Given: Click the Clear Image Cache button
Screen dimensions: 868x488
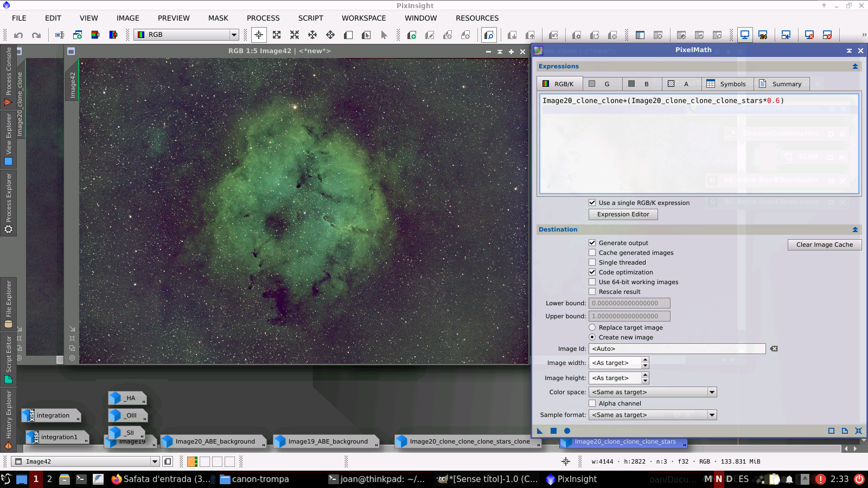Looking at the screenshot, I should [x=824, y=245].
